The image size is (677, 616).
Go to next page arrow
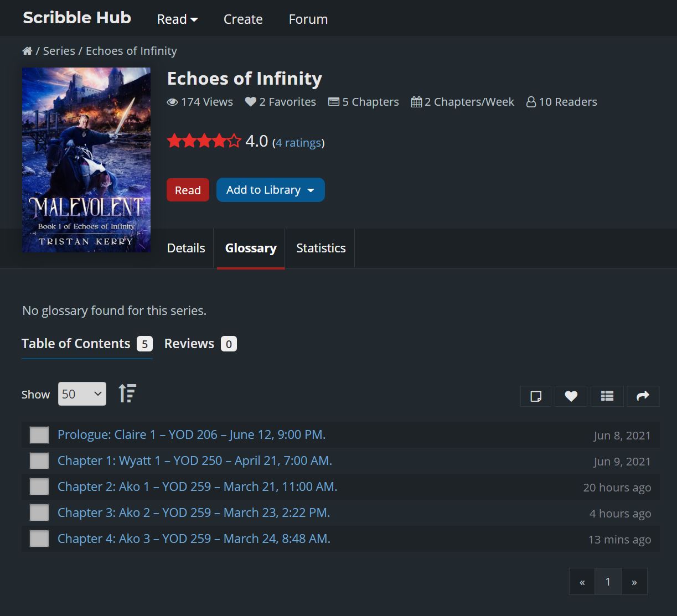tap(634, 582)
